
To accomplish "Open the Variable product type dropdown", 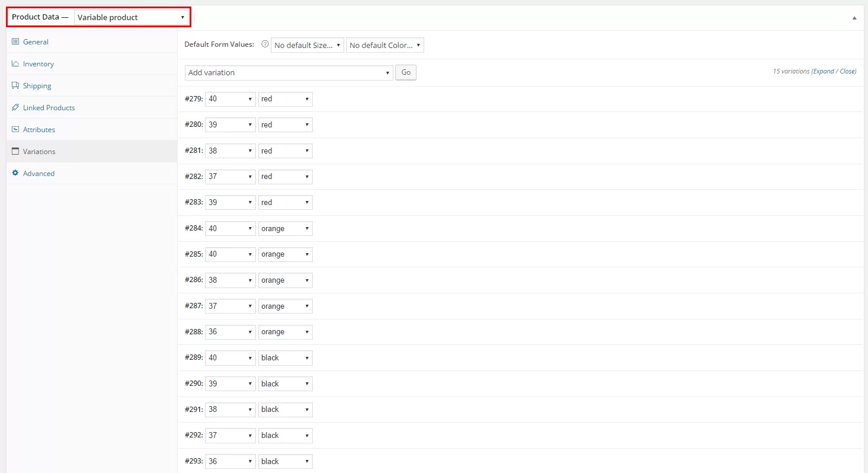I will click(x=131, y=17).
